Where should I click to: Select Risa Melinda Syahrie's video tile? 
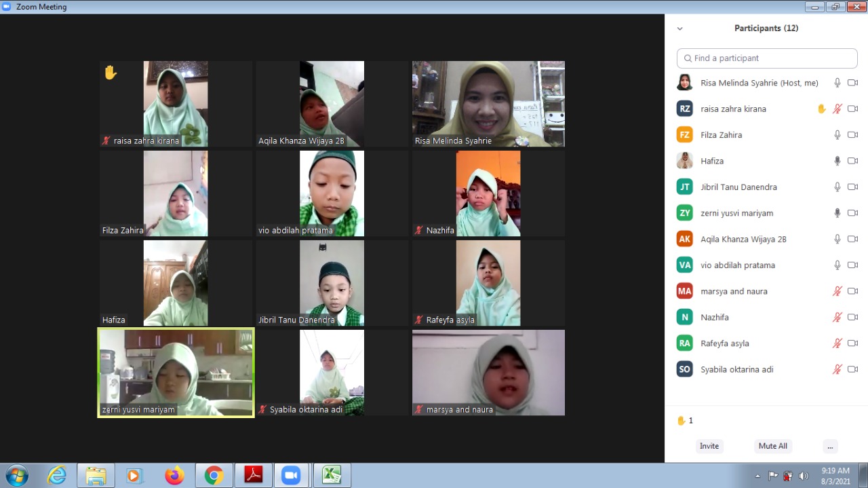coord(488,104)
